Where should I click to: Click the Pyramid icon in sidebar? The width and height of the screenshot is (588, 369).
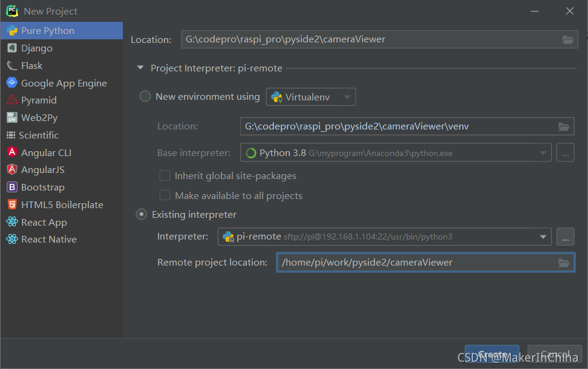[12, 100]
